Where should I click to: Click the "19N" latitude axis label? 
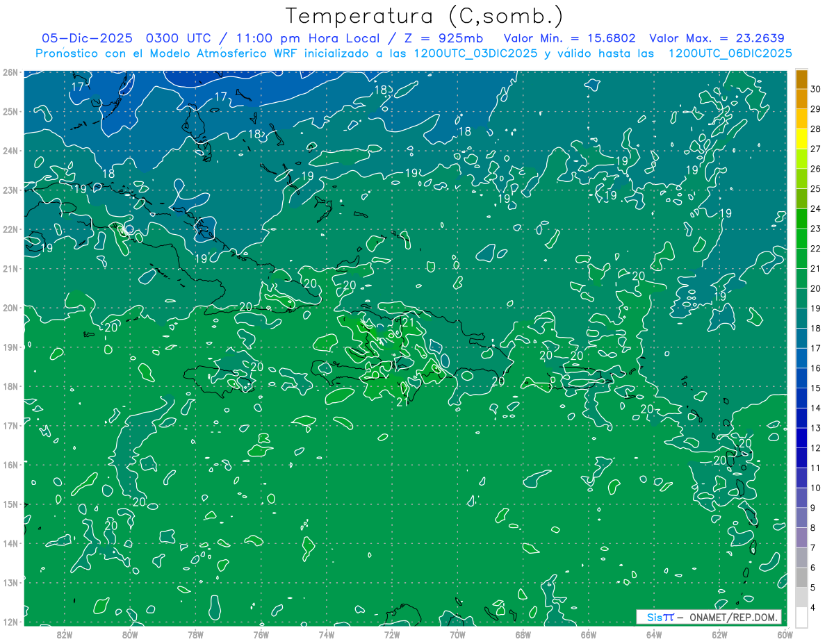pyautogui.click(x=10, y=347)
